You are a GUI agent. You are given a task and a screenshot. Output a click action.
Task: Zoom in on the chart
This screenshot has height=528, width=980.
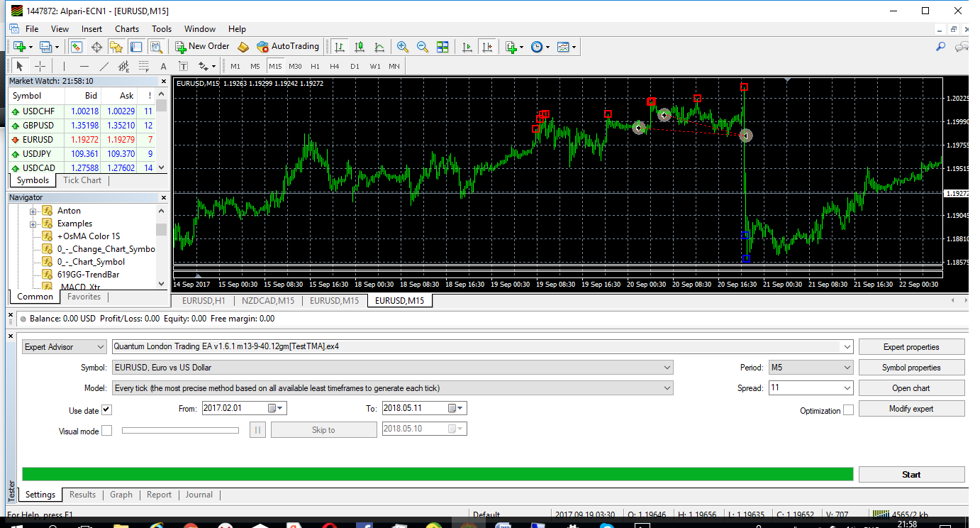[403, 47]
